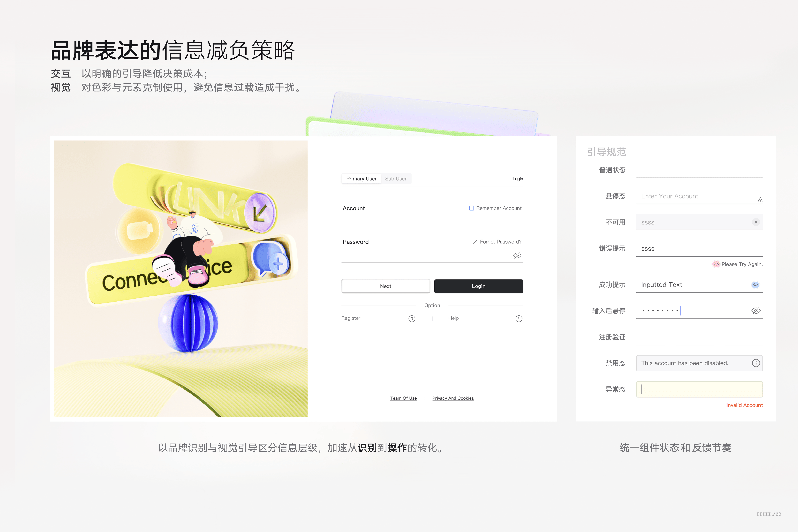Viewport: 798px width, 532px height.
Task: Open the Forget Password? link
Action: pos(501,242)
